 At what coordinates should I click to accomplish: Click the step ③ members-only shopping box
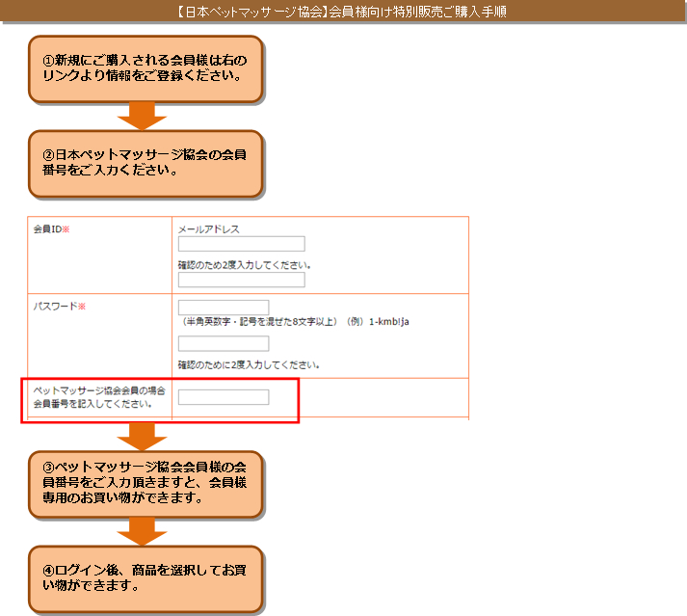145,484
